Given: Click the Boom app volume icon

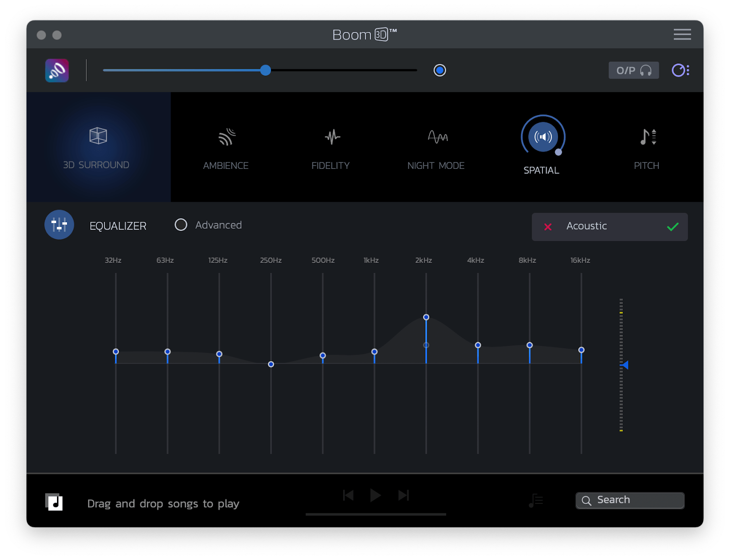Looking at the screenshot, I should (57, 71).
